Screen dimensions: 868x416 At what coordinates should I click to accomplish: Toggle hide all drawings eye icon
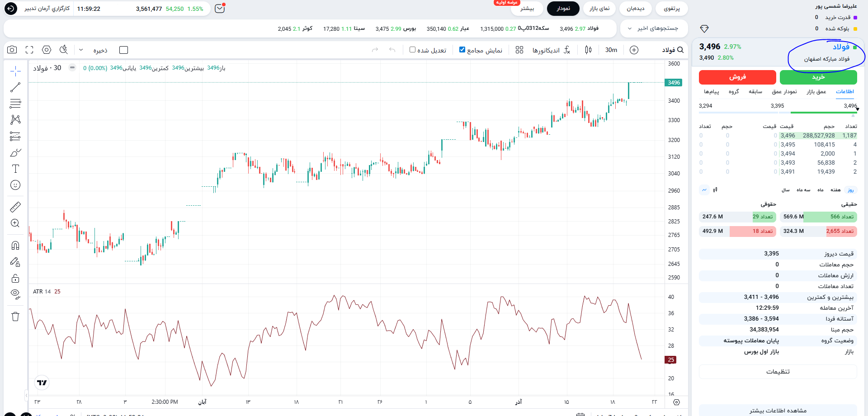pos(15,294)
